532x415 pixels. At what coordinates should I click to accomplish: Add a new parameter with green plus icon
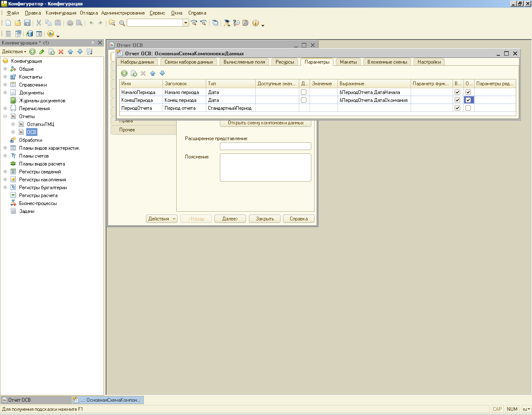click(x=124, y=73)
